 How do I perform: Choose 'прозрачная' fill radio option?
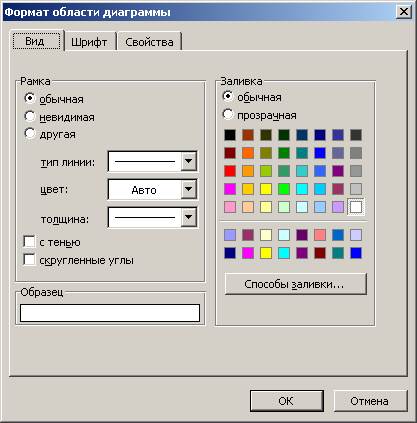[228, 114]
